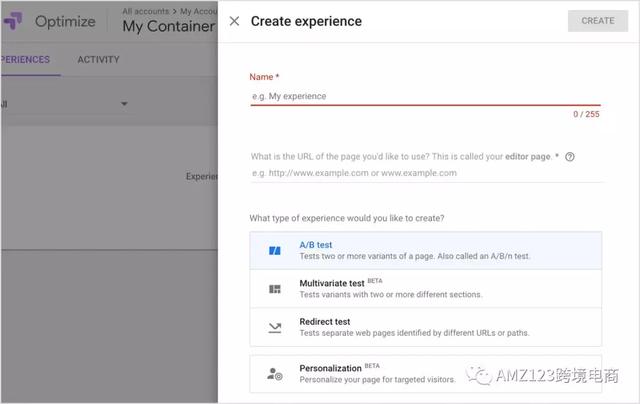Click 'Tests separate web pages' description
640x404 pixels.
(414, 333)
